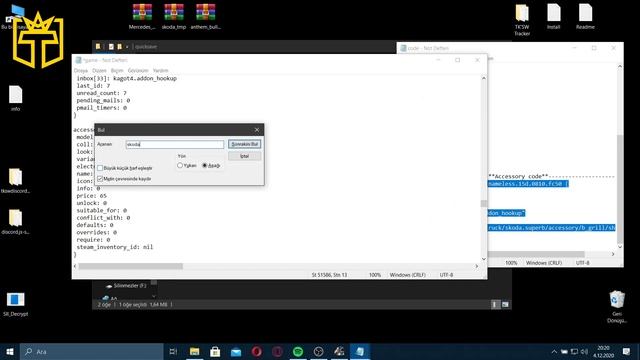The height and width of the screenshot is (360, 640).
Task: Open Opera browser from taskbar
Action: (x=257, y=351)
